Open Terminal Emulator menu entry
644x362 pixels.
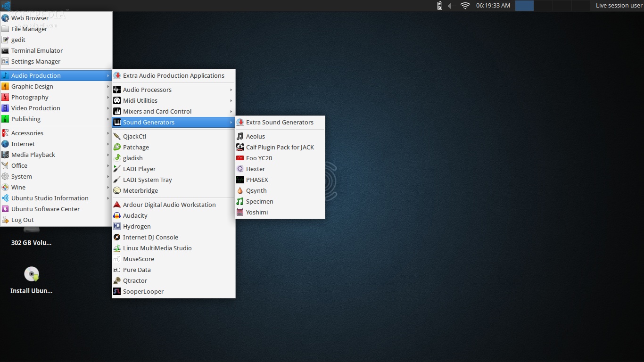[x=56, y=50]
